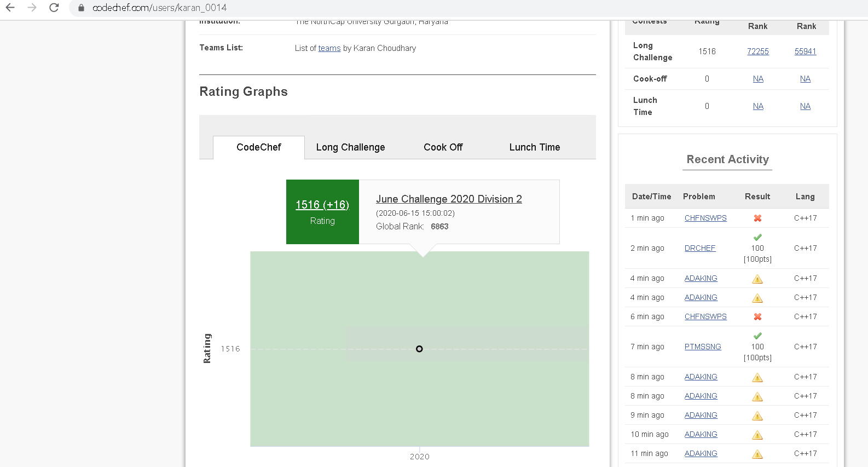Viewport: 868px width, 467px height.
Task: Open Long Challenge country rank 55941
Action: point(805,51)
